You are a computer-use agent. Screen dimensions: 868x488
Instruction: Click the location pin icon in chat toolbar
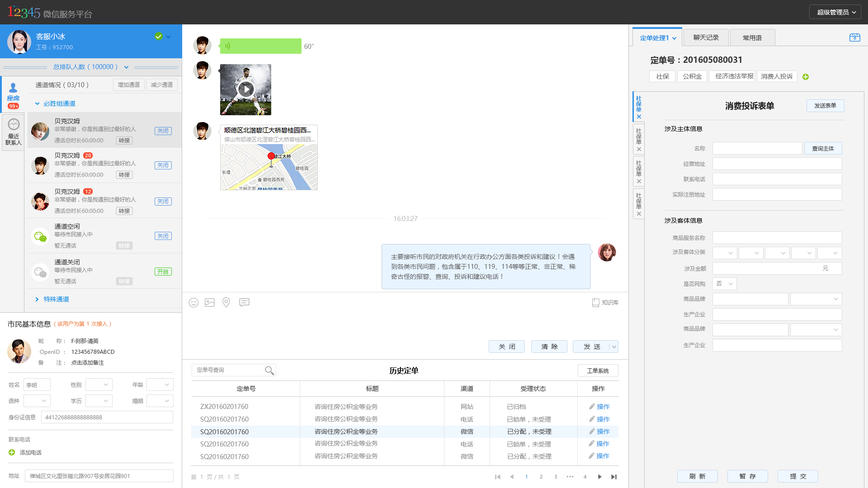pyautogui.click(x=226, y=303)
